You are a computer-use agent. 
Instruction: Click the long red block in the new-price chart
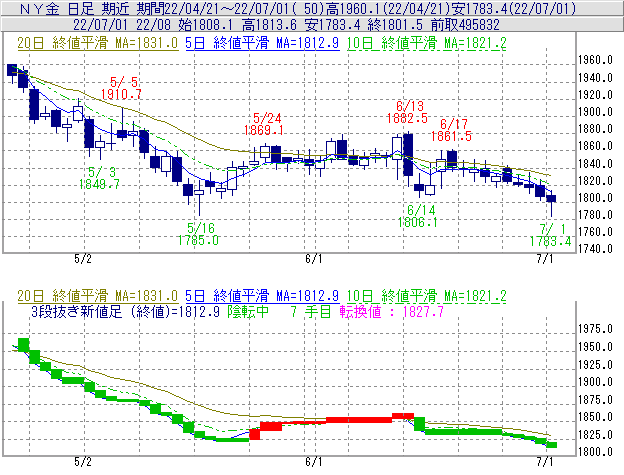359,420
